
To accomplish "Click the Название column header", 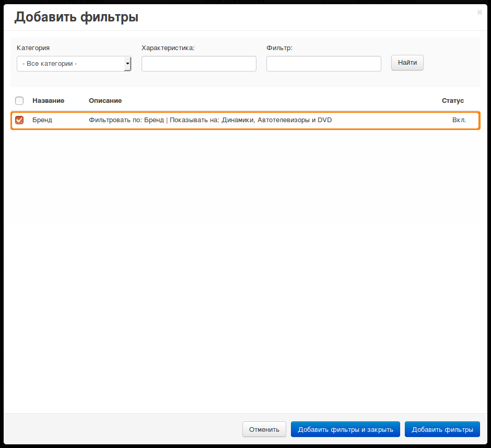I will [48, 101].
